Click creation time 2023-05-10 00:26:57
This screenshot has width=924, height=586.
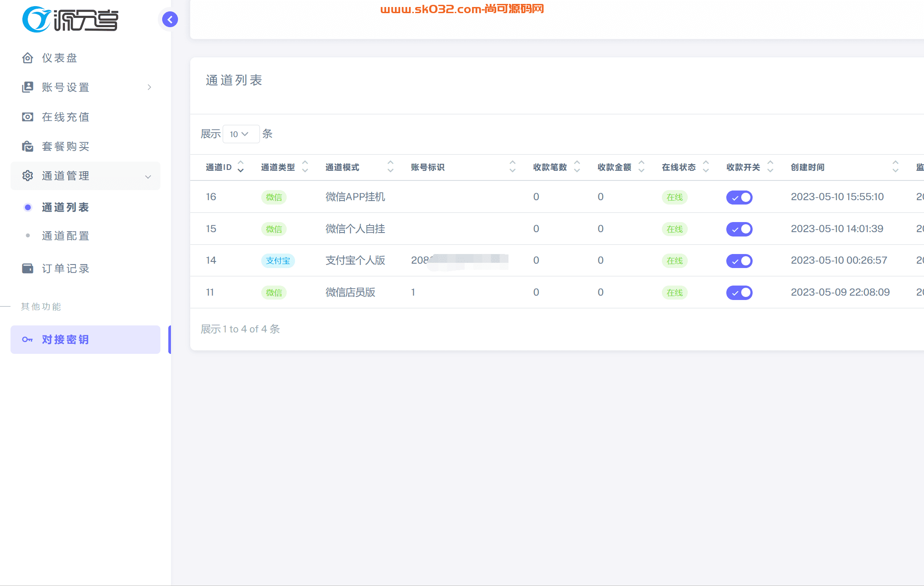tap(839, 260)
